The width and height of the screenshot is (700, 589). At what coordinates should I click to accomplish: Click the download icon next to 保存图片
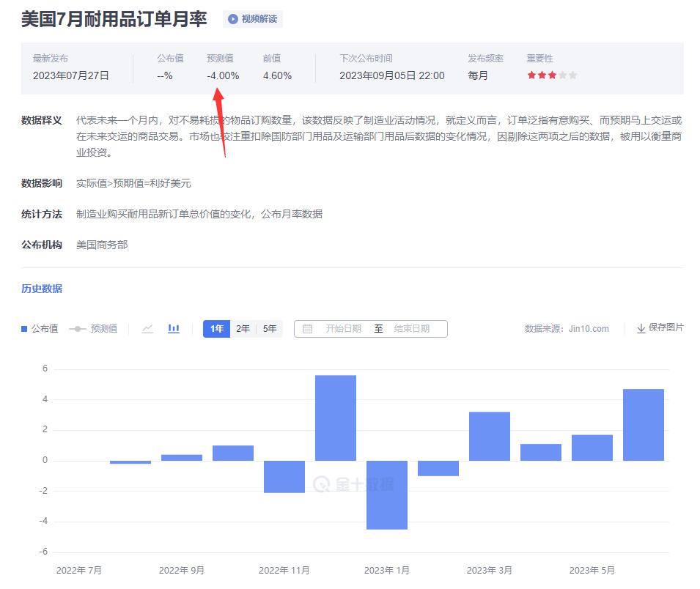click(x=640, y=328)
